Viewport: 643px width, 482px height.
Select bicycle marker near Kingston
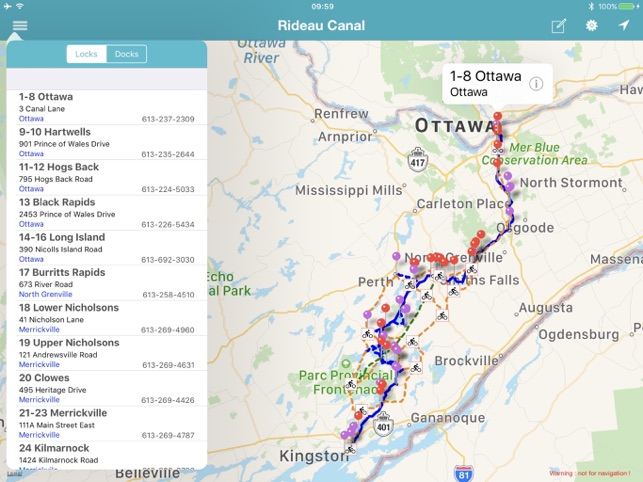pyautogui.click(x=350, y=450)
